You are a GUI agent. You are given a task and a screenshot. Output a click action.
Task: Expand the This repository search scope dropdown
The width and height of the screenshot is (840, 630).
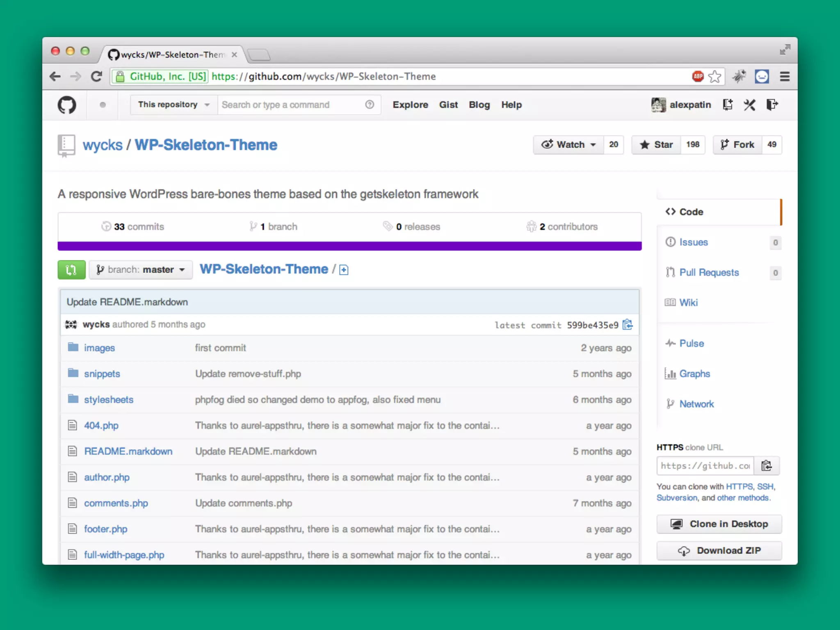pyautogui.click(x=173, y=105)
